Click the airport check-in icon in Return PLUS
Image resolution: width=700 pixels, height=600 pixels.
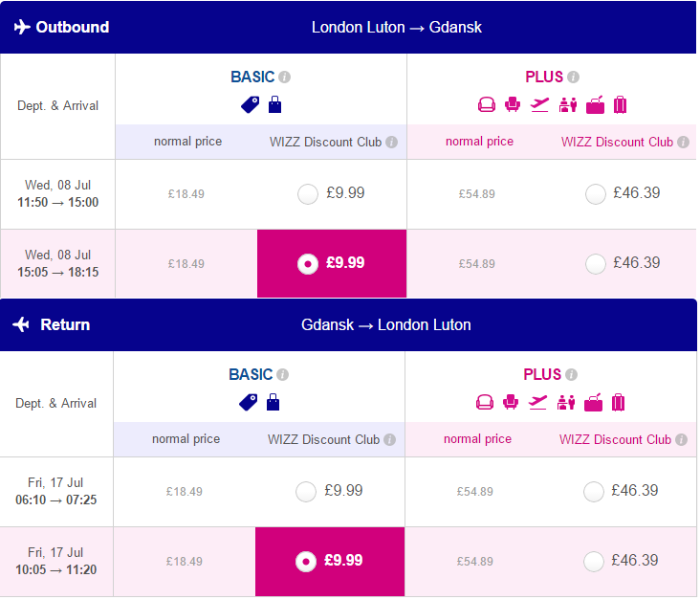(x=566, y=403)
